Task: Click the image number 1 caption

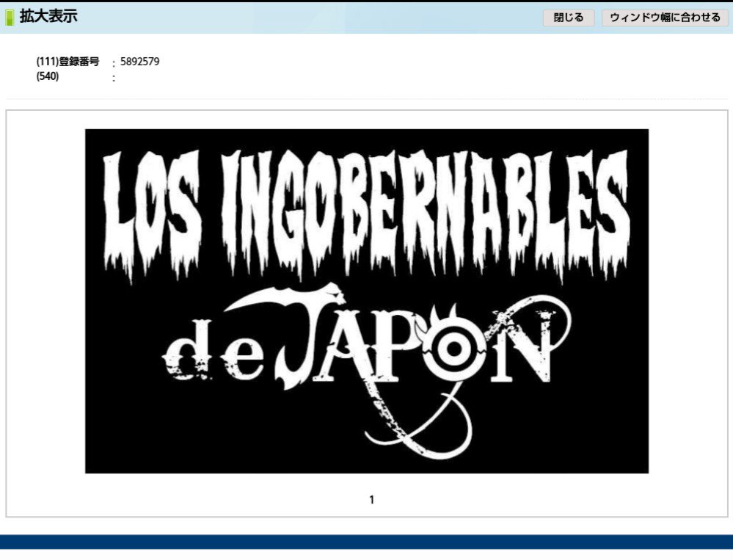Action: pyautogui.click(x=372, y=500)
